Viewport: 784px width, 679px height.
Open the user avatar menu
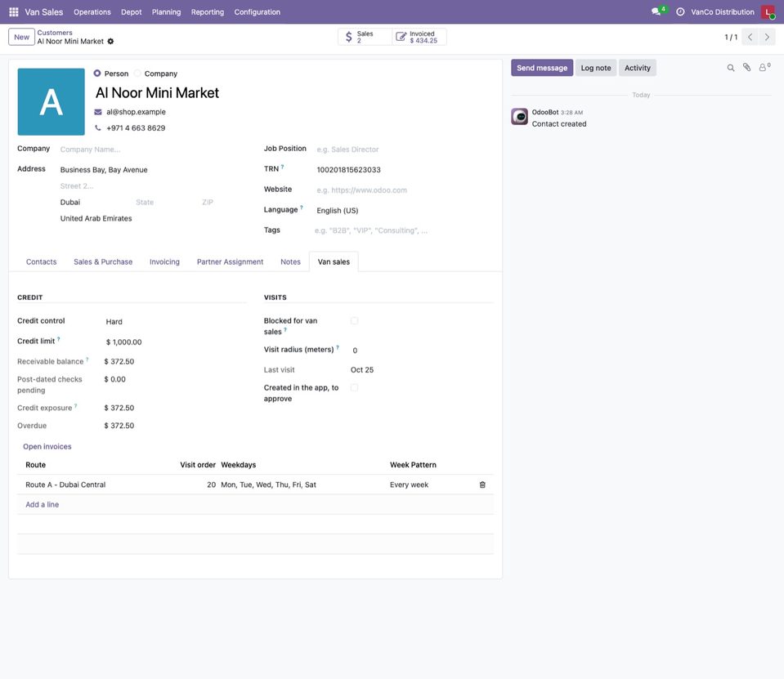click(768, 11)
